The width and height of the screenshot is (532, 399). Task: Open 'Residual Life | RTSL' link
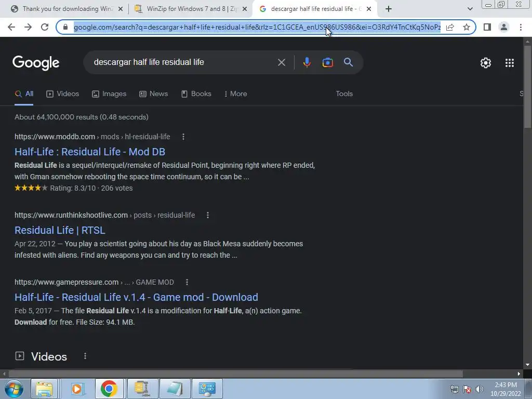click(x=60, y=230)
